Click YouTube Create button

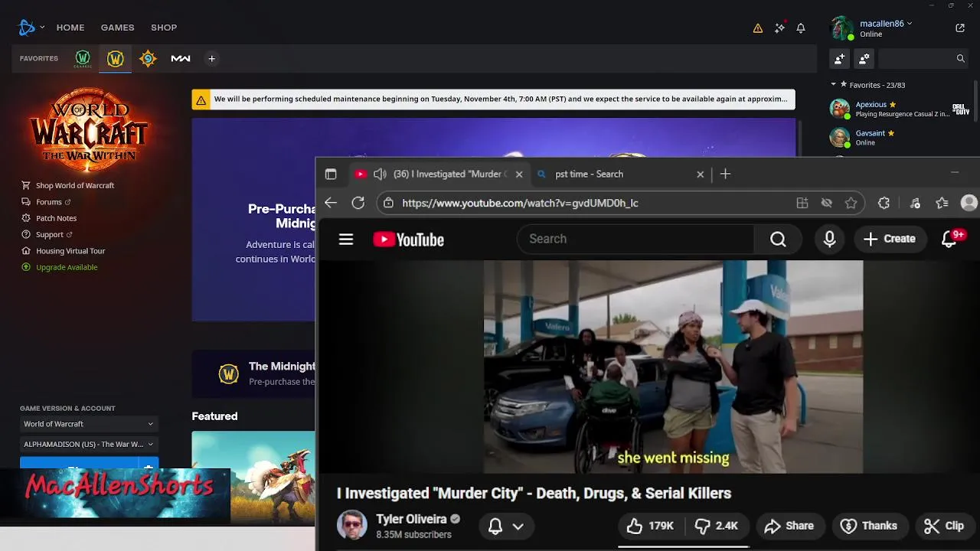pos(890,240)
